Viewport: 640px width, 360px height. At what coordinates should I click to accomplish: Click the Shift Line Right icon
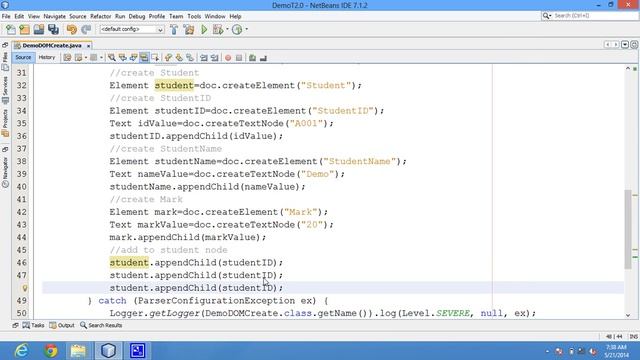pyautogui.click(x=215, y=58)
